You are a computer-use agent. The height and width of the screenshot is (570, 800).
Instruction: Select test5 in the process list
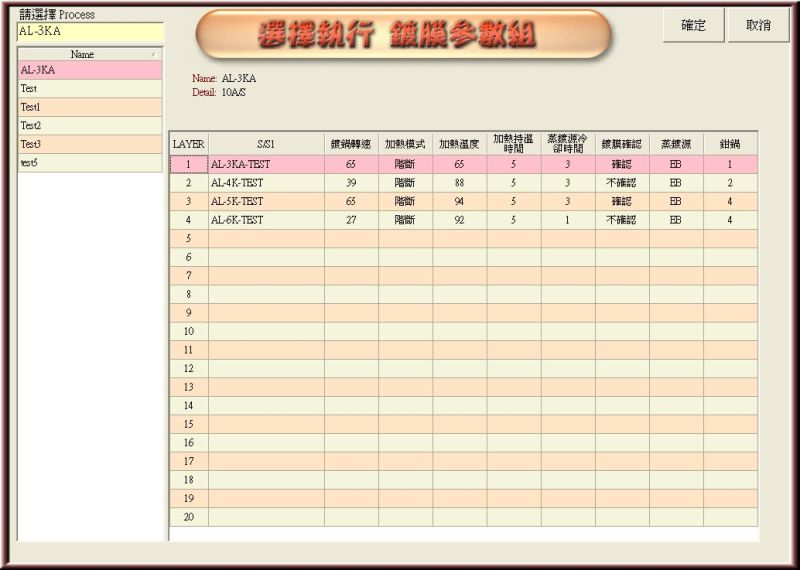(x=90, y=162)
